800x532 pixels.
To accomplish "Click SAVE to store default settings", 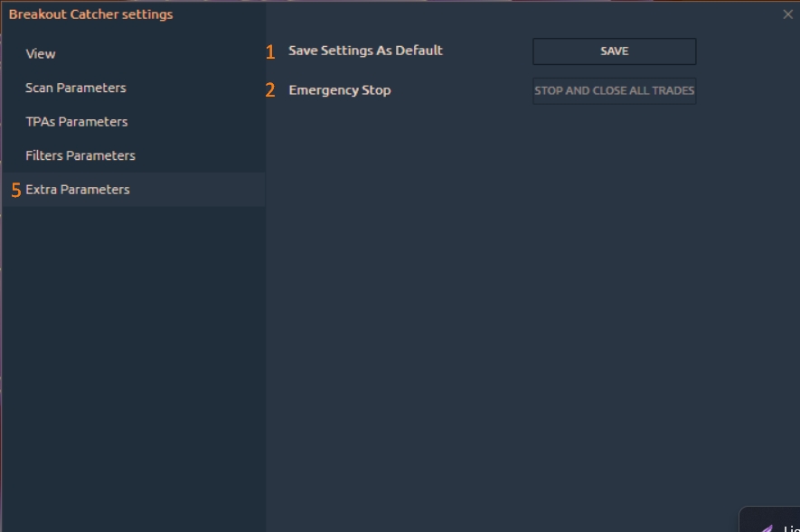I will tap(614, 51).
